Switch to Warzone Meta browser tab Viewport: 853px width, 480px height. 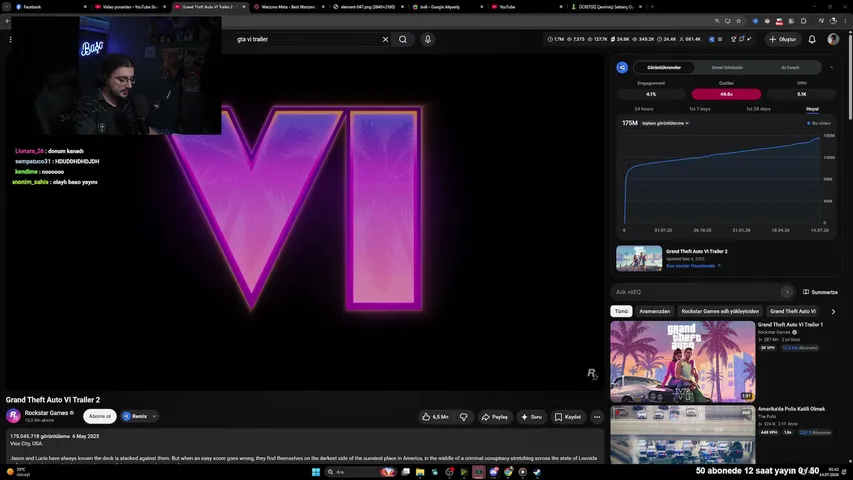288,7
